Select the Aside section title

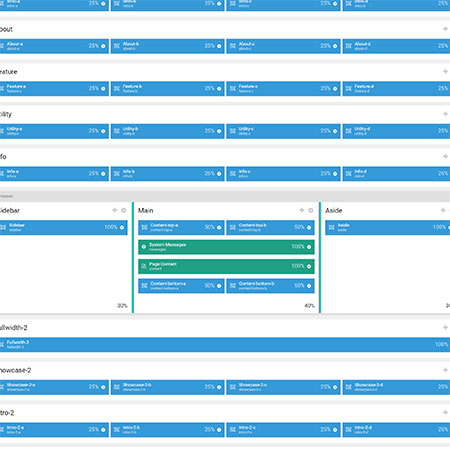pyautogui.click(x=334, y=210)
